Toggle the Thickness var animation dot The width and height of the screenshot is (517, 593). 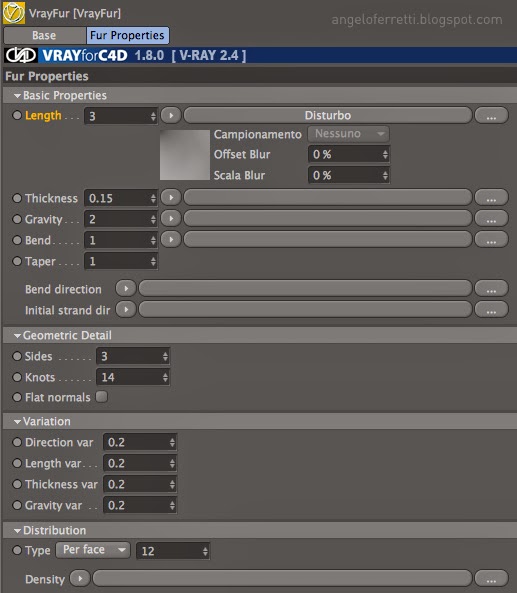[17, 484]
